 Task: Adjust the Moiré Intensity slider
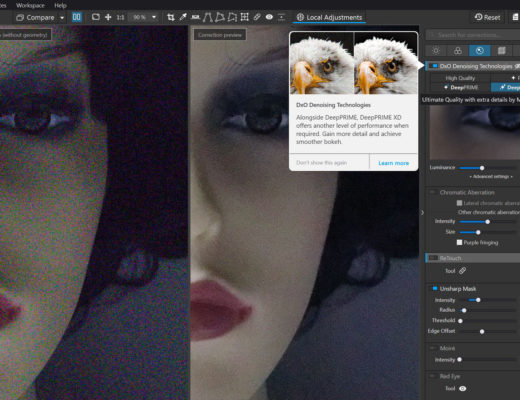tap(460, 360)
